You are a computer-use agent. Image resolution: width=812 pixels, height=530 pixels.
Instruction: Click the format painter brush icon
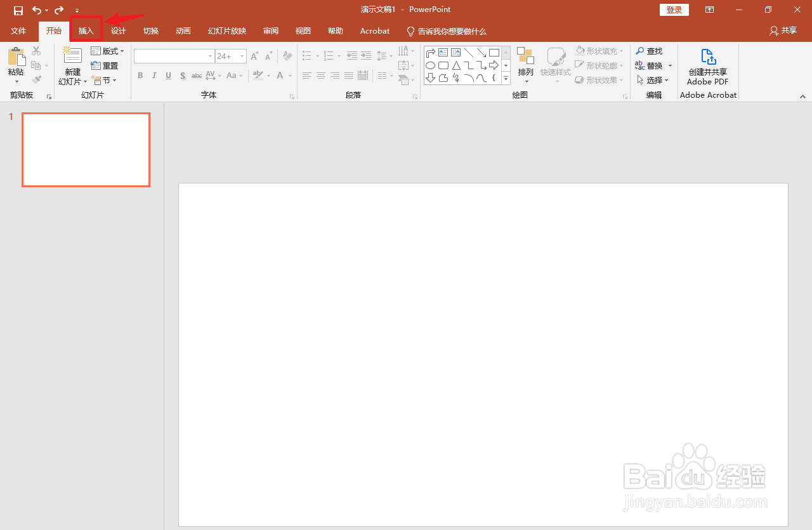pos(36,80)
